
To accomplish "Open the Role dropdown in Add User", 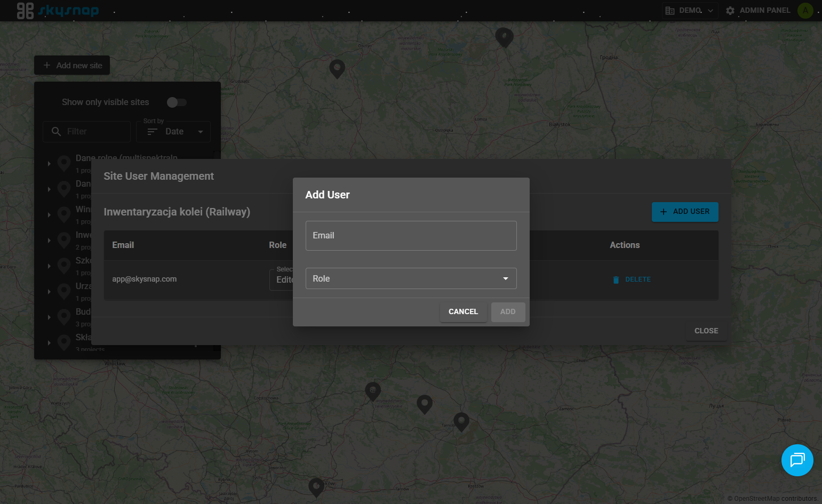I will point(411,278).
